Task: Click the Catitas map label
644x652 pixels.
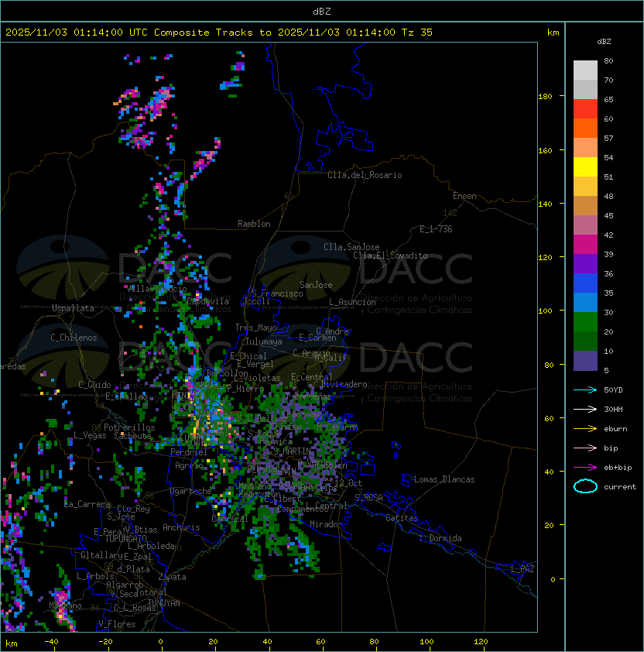Action: [402, 518]
